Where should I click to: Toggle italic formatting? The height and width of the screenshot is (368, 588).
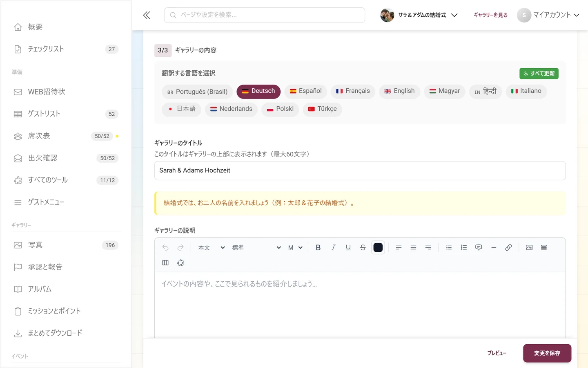(333, 247)
